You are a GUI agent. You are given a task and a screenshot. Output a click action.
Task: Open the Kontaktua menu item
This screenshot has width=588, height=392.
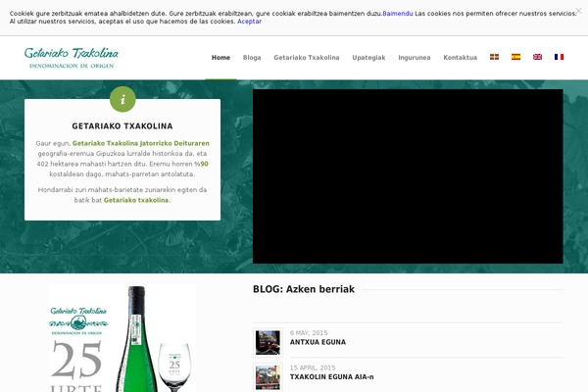pyautogui.click(x=461, y=58)
